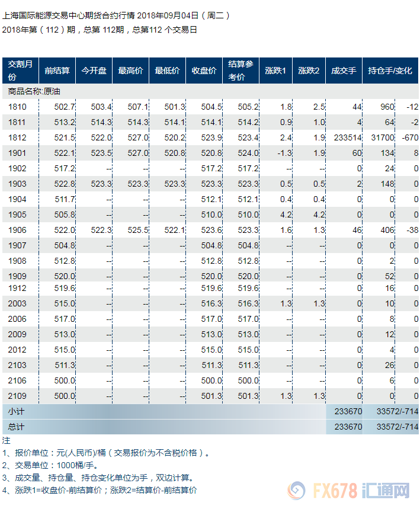Click the 最高价 column header

130,71
